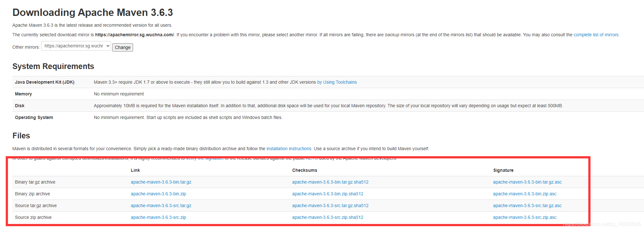Click the Change mirror button
The width and height of the screenshot is (644, 230).
[123, 47]
